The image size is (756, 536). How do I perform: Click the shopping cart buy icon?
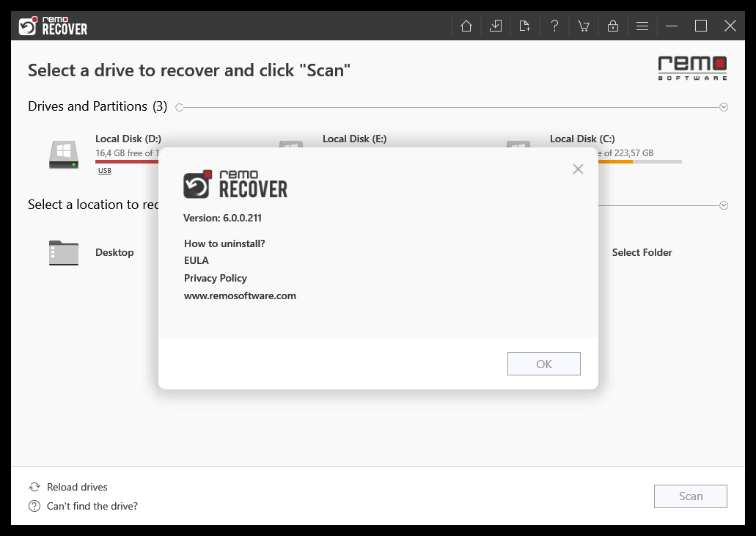point(584,26)
